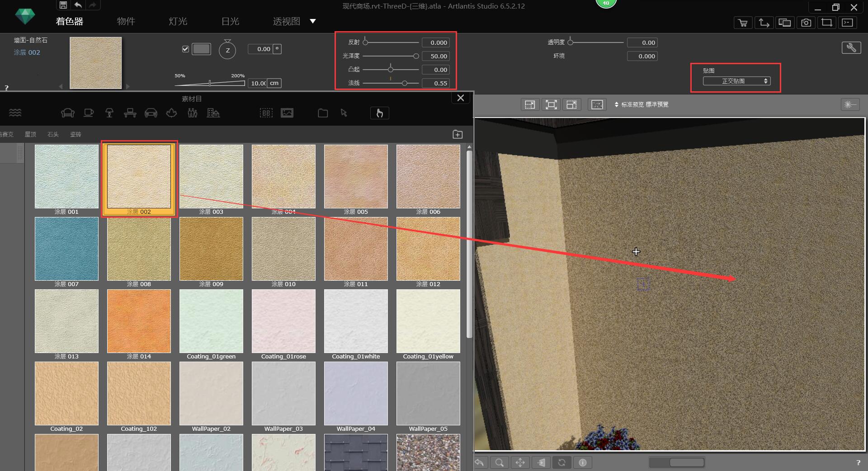Select the sofa furniture category icon

(68, 113)
